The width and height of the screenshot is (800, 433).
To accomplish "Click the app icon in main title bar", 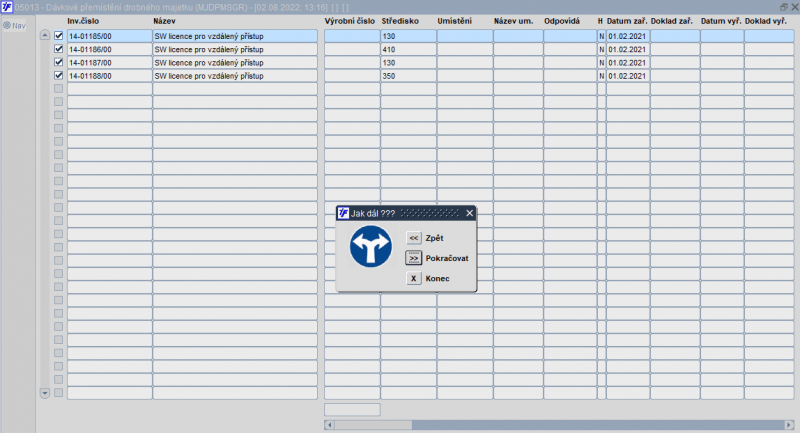I will 7,7.
